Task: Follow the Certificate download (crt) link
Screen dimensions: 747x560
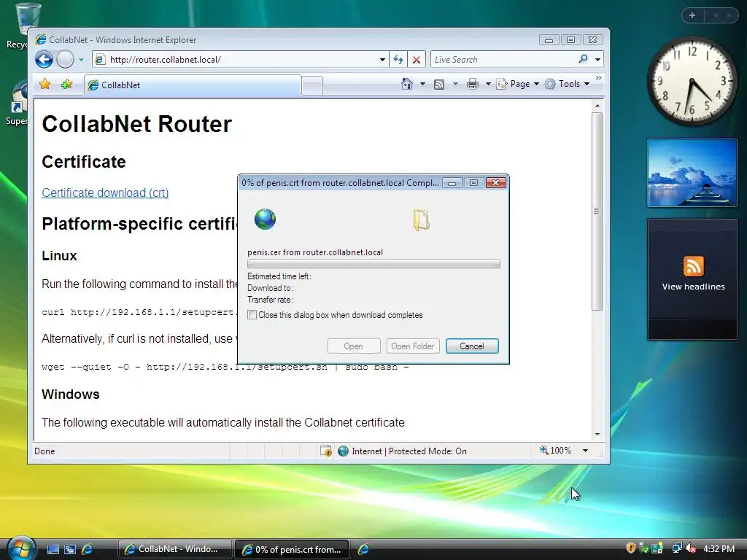Action: click(105, 192)
